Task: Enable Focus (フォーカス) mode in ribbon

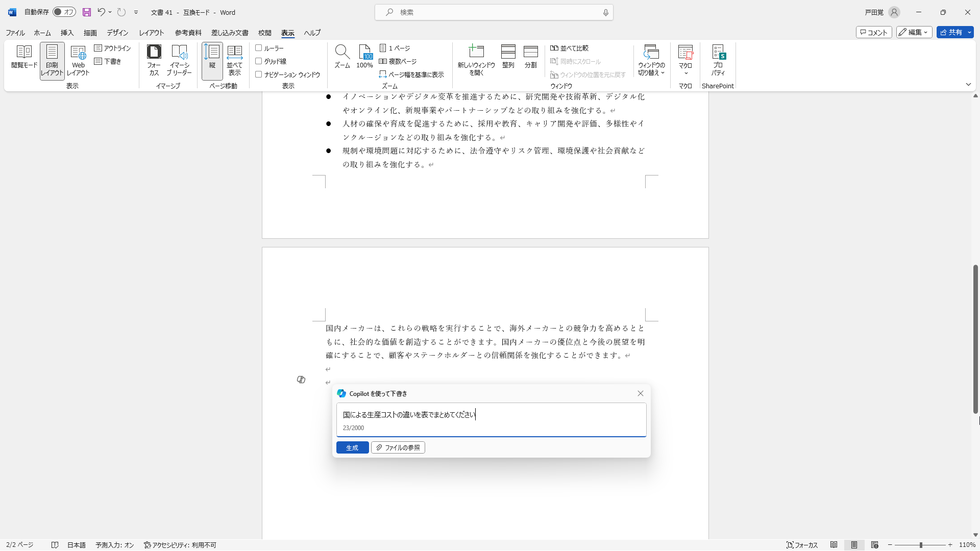Action: pyautogui.click(x=154, y=61)
